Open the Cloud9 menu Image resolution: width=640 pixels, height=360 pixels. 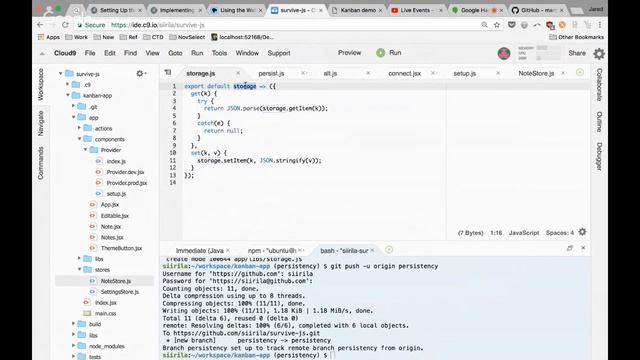point(65,53)
